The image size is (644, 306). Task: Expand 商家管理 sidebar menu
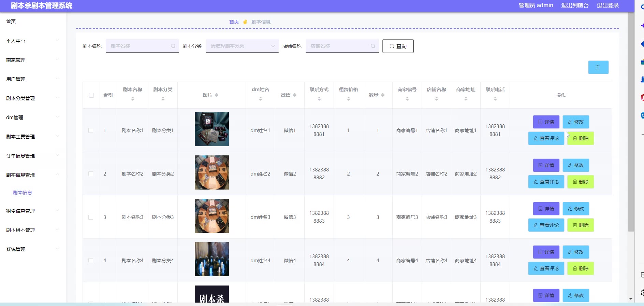pyautogui.click(x=32, y=60)
